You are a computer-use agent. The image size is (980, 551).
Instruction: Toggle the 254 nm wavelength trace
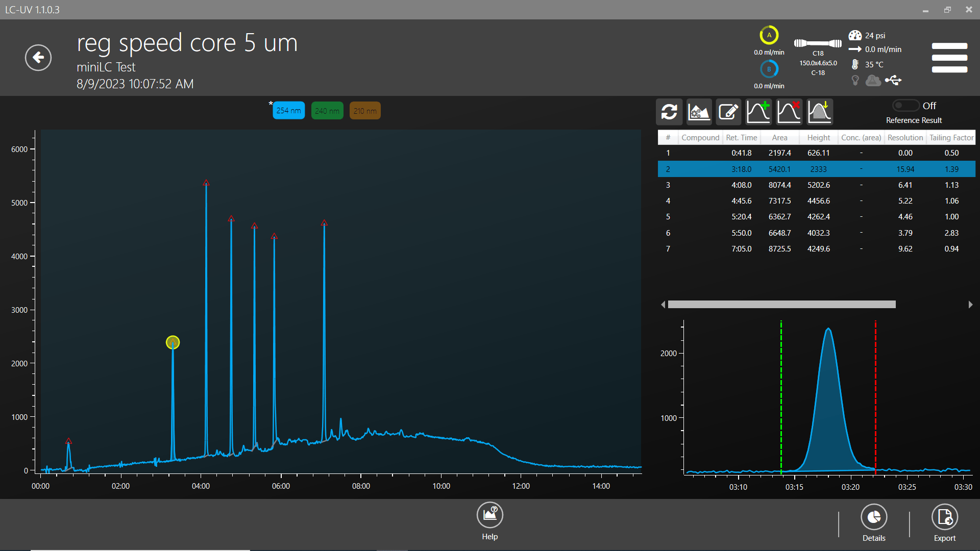click(x=288, y=111)
